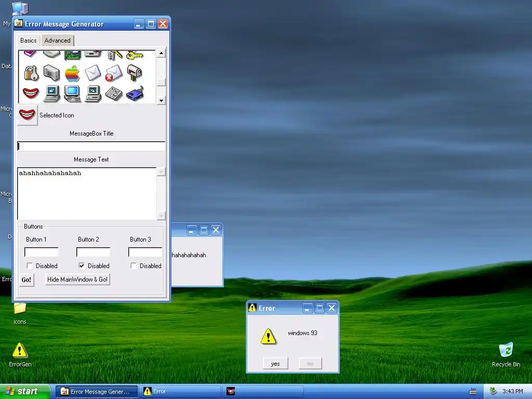The width and height of the screenshot is (532, 399).
Task: Click the Message Text scroll down arrow
Action: pos(161,216)
